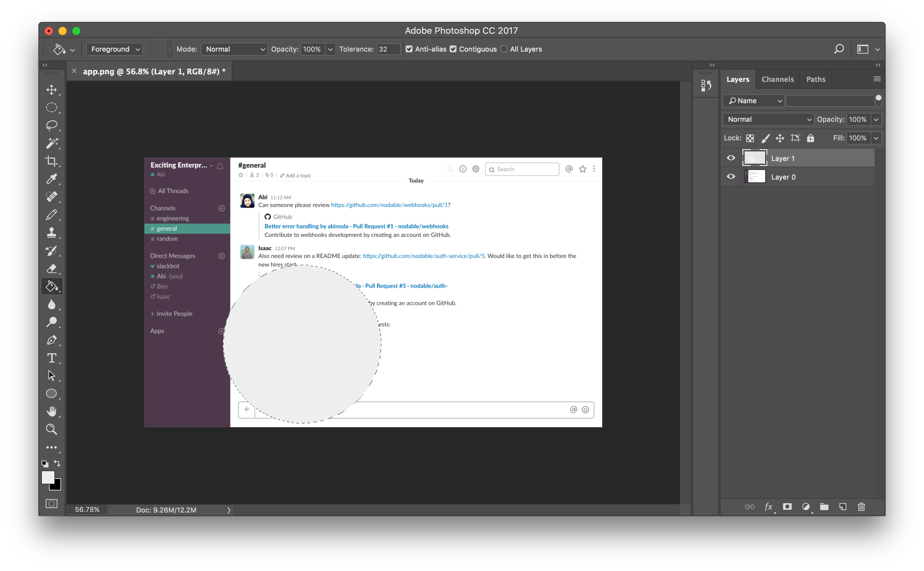Toggle layer filtering switch on or off
The width and height of the screenshot is (924, 571).
pos(878,100)
